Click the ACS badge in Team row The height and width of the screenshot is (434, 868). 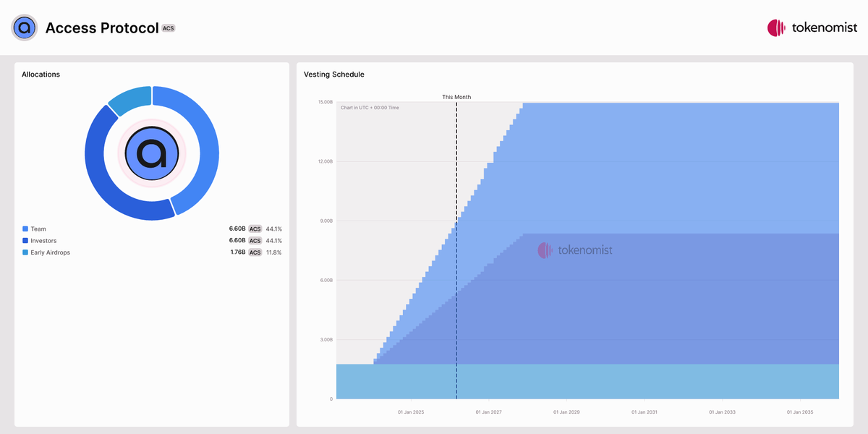tap(255, 229)
